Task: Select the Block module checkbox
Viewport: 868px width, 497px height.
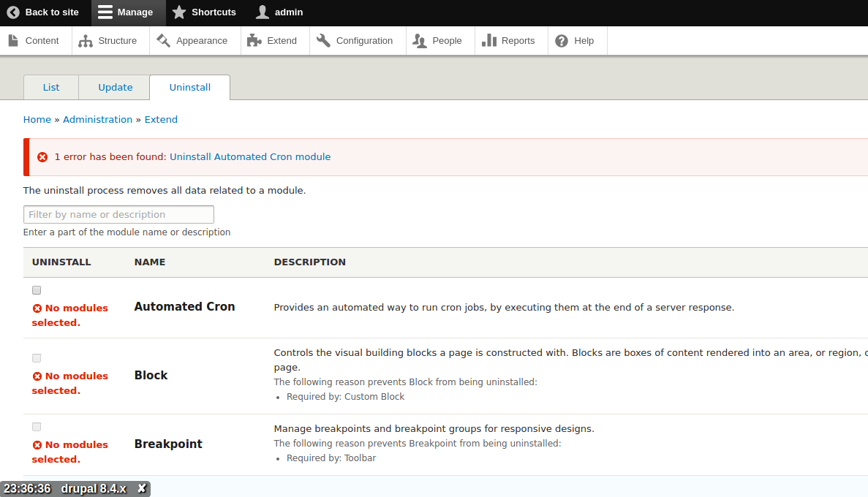Action: coord(36,357)
